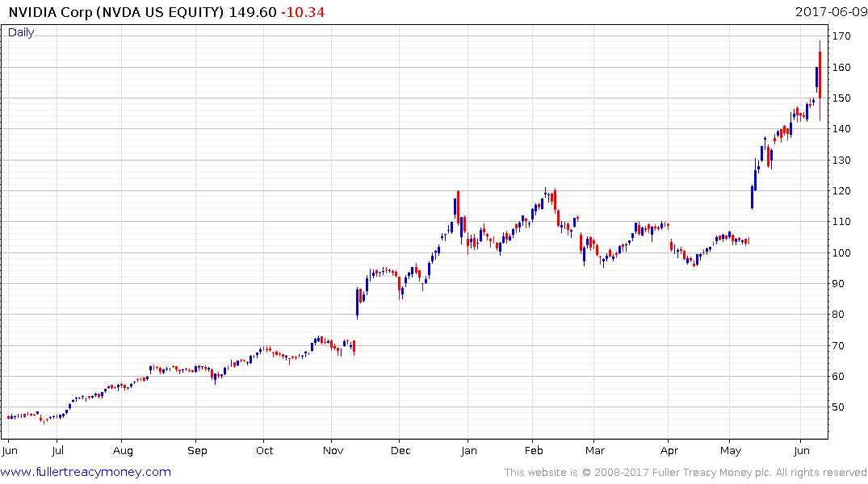This screenshot has height=484, width=868.
Task: Click the 'Mar' time axis label
Action: (595, 451)
